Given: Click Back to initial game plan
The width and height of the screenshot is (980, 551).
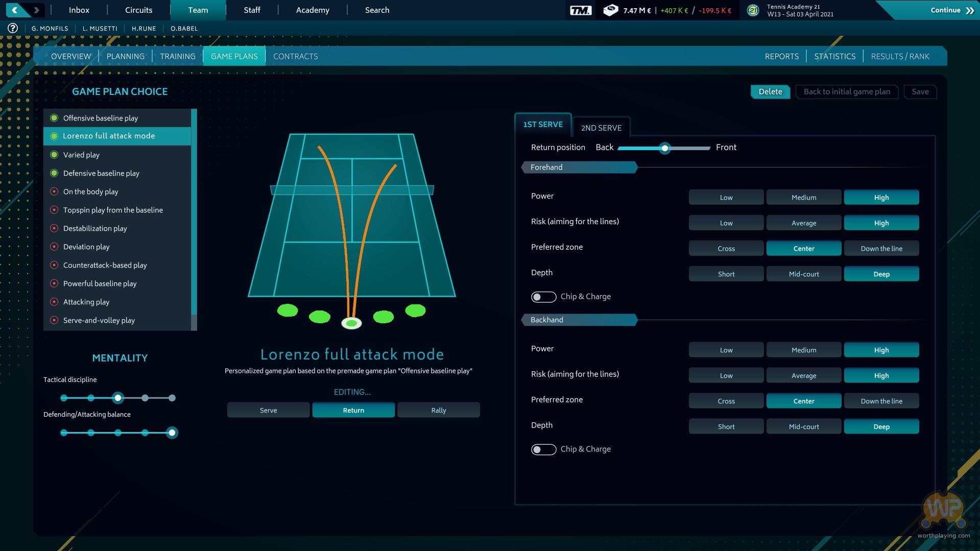Looking at the screenshot, I should pyautogui.click(x=847, y=92).
